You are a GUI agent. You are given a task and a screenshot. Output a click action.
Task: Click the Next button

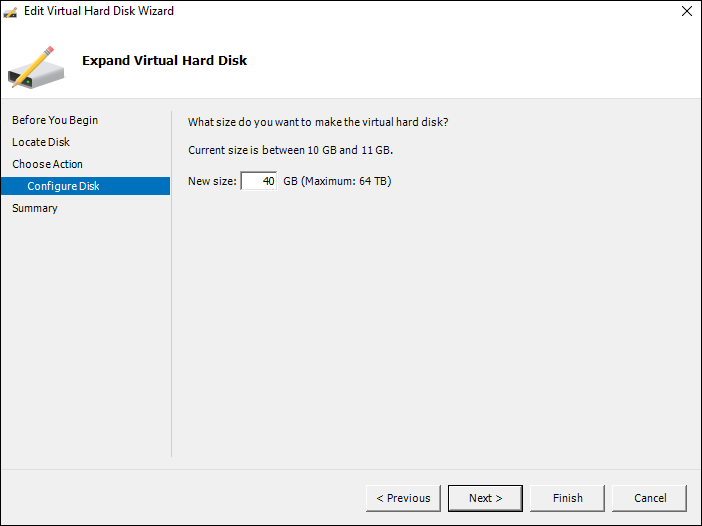(485, 498)
